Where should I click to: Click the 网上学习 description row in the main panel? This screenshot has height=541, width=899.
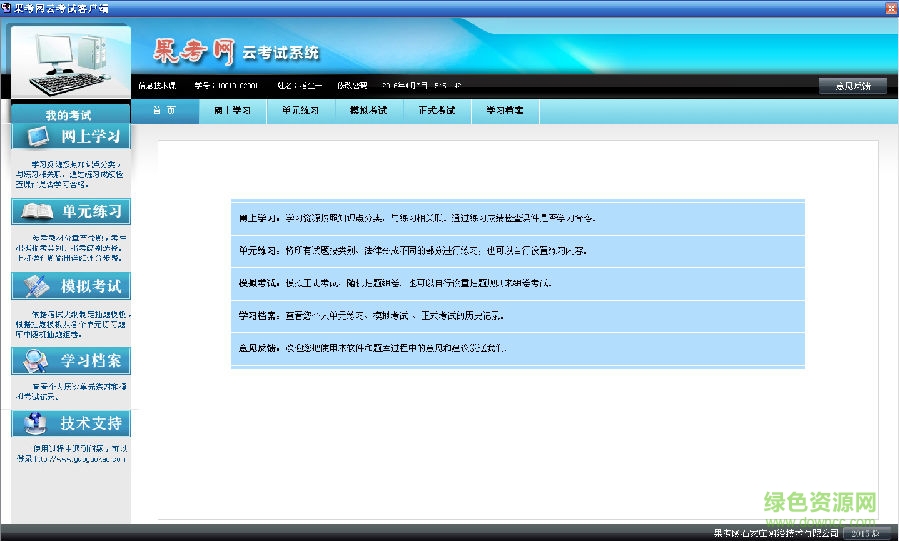(518, 218)
